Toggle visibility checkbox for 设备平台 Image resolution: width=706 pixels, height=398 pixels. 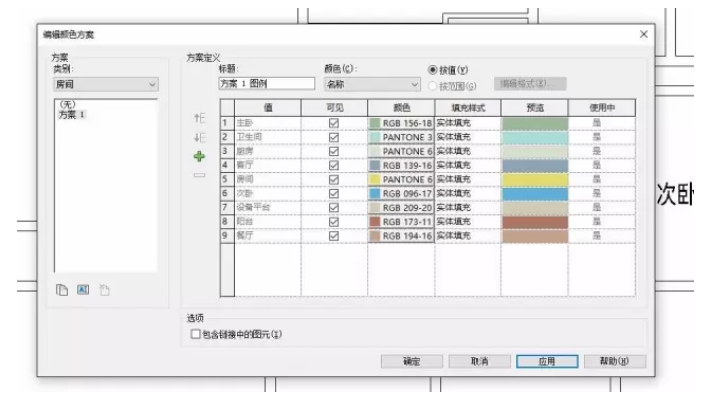coord(334,208)
